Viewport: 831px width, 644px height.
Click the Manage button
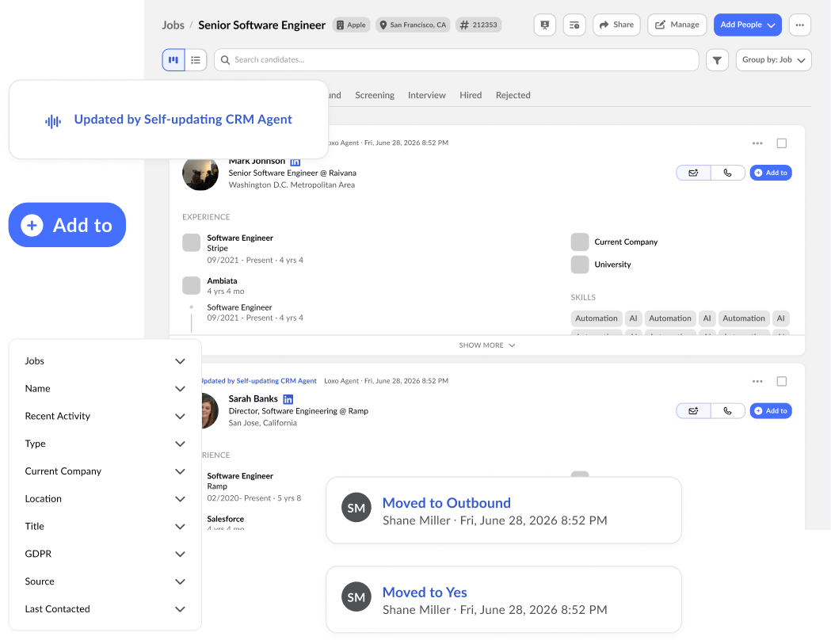click(x=677, y=25)
